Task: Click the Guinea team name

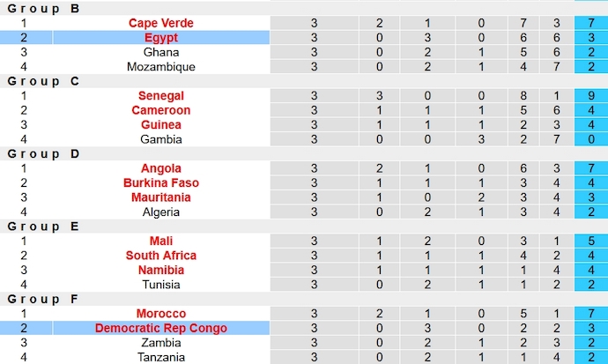Action: tap(160, 125)
